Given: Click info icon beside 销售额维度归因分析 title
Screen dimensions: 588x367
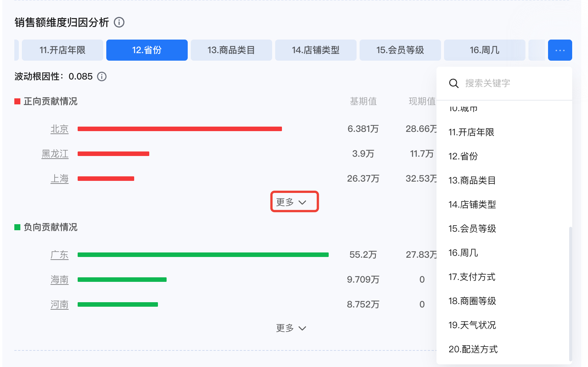Looking at the screenshot, I should point(119,22).
